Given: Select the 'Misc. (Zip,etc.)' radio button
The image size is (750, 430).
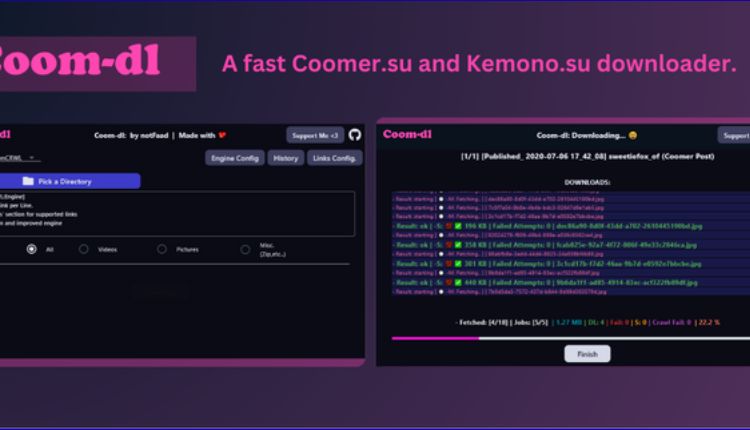Looking at the screenshot, I should click(x=245, y=249).
